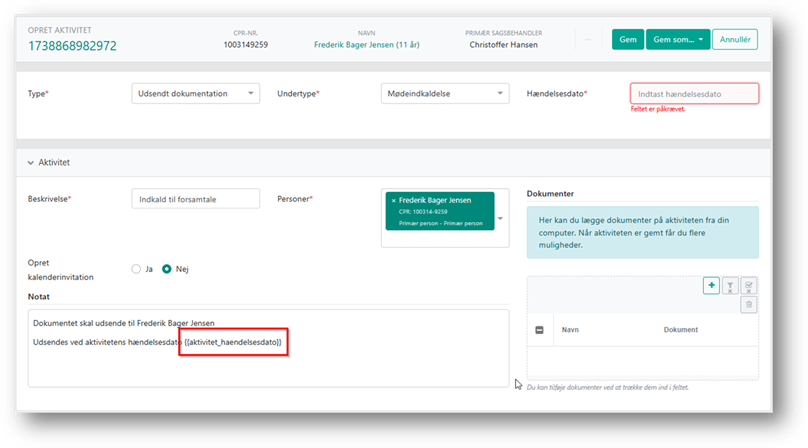Viewport: 808px width, 448px height.
Task: Expand the Personer dropdown arrow
Action: click(500, 218)
